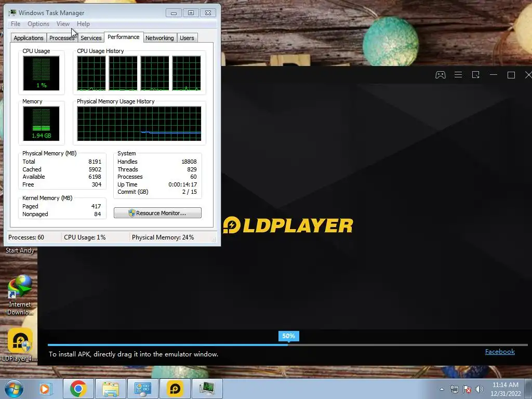The width and height of the screenshot is (532, 399).
Task: Select the Performance tab
Action: coord(124,37)
